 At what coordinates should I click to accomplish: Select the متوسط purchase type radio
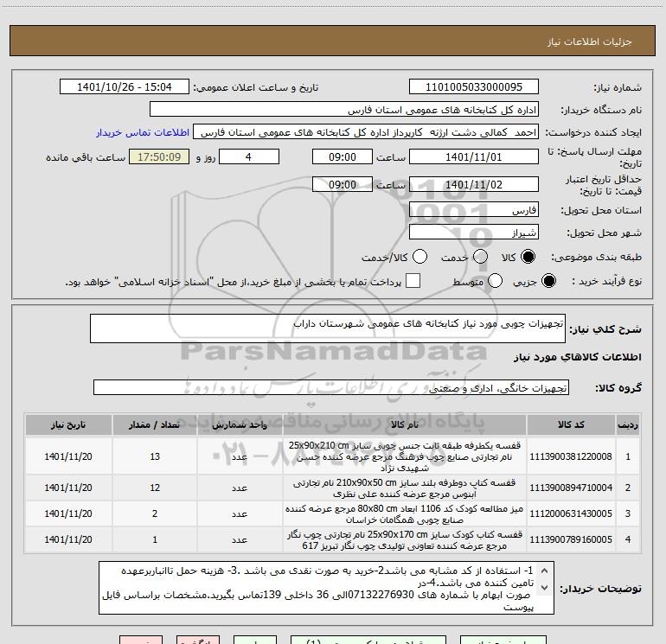pos(496,281)
